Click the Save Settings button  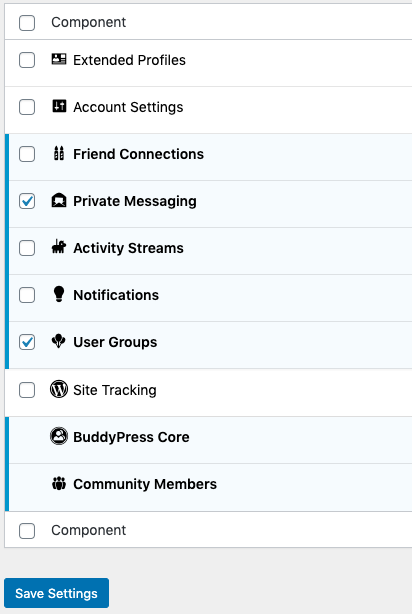coord(56,593)
